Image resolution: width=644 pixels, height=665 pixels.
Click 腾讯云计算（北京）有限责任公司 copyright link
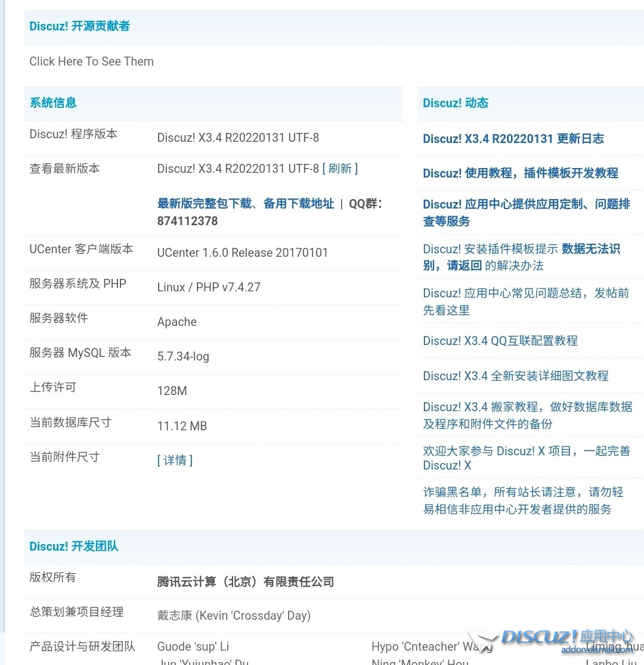point(245,582)
